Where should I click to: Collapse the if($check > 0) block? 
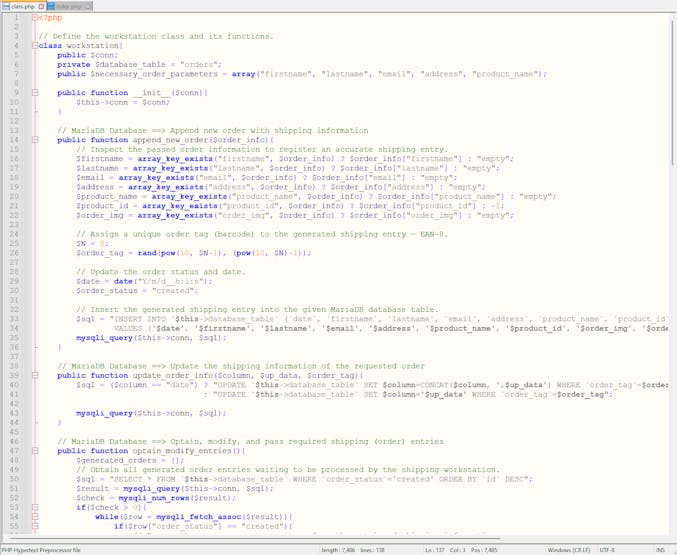tap(35, 507)
